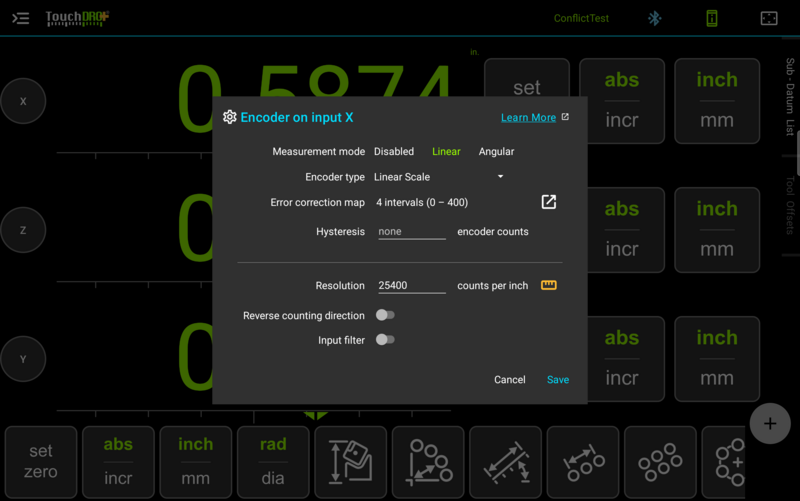Click the 'counts per inch' unit label

(x=492, y=286)
